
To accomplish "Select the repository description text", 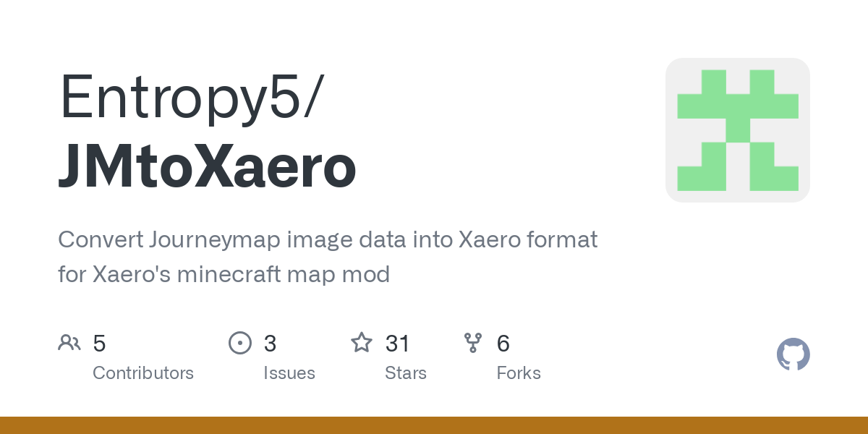I will pos(327,256).
